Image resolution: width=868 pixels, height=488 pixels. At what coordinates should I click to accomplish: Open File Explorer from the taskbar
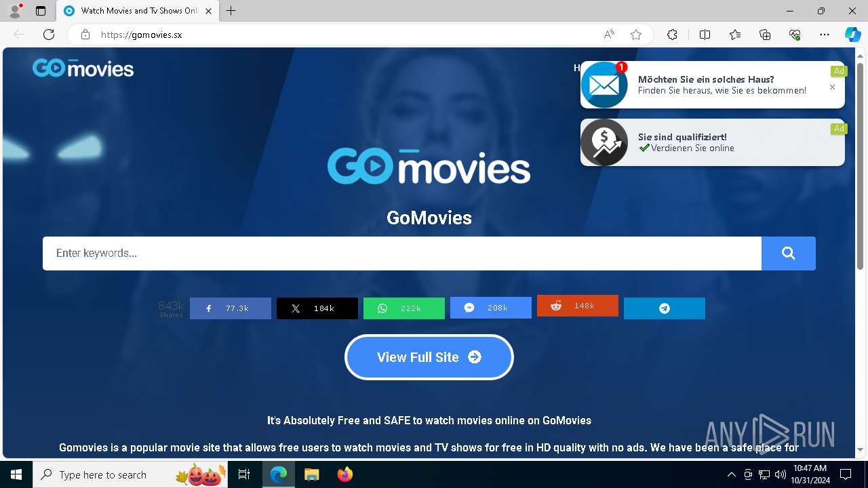click(311, 474)
